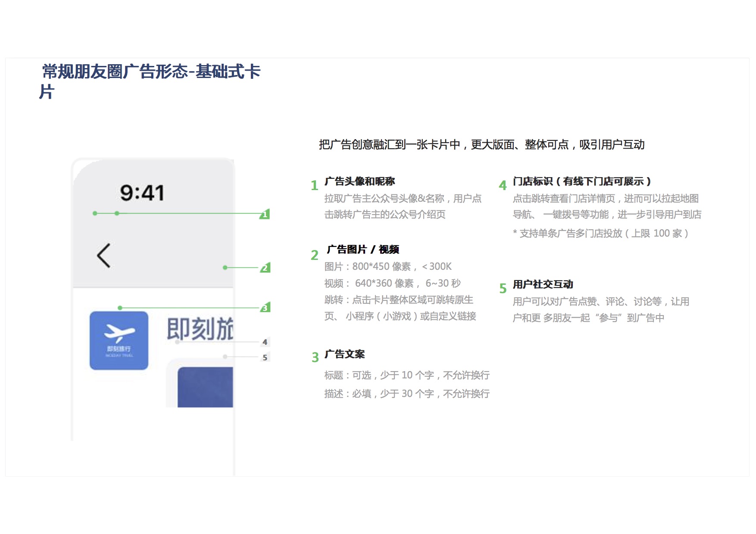
Task: Select the 用户社交互动 heading
Action: 543,284
